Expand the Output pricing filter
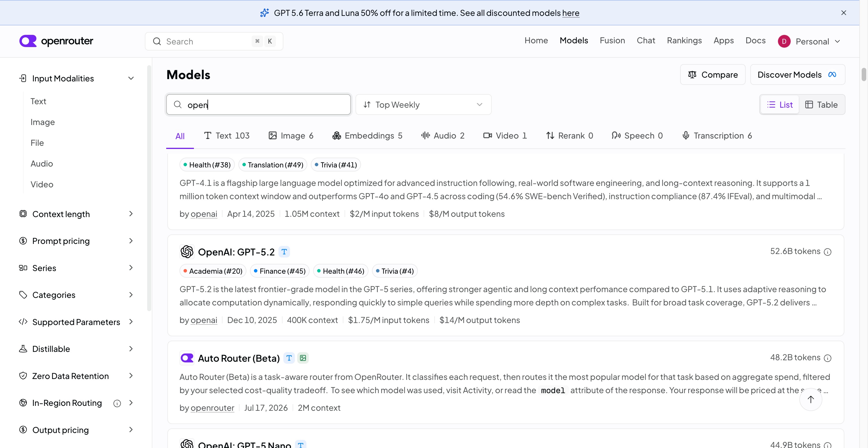 [77, 430]
